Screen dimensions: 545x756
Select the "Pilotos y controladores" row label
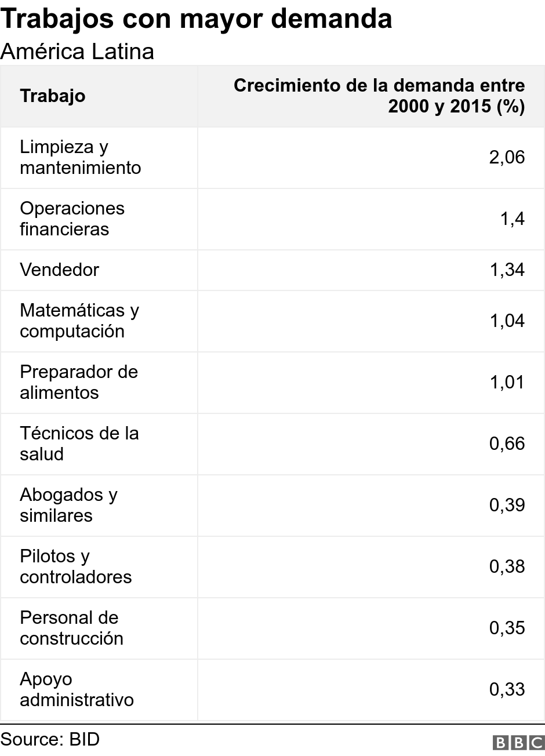pos(75,567)
